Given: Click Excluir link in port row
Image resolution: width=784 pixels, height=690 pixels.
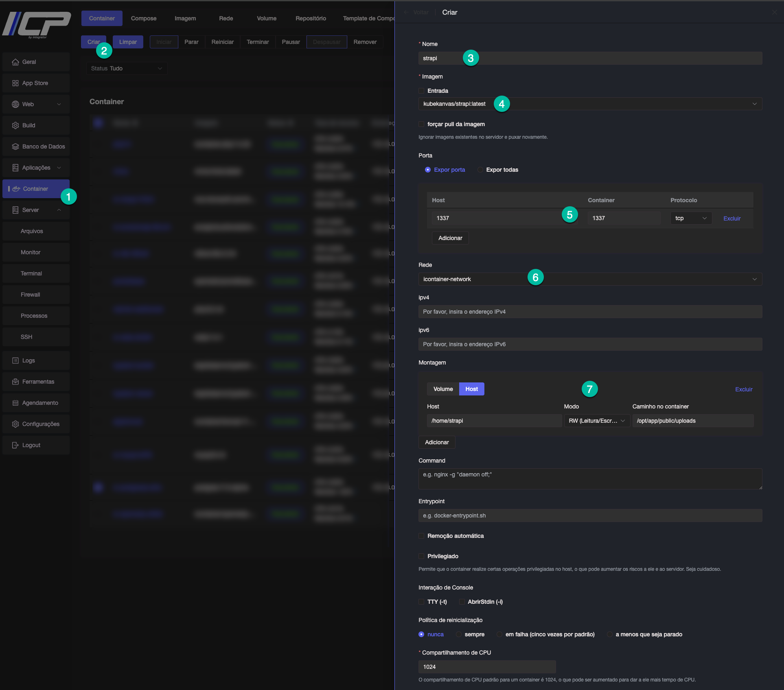Looking at the screenshot, I should 731,218.
